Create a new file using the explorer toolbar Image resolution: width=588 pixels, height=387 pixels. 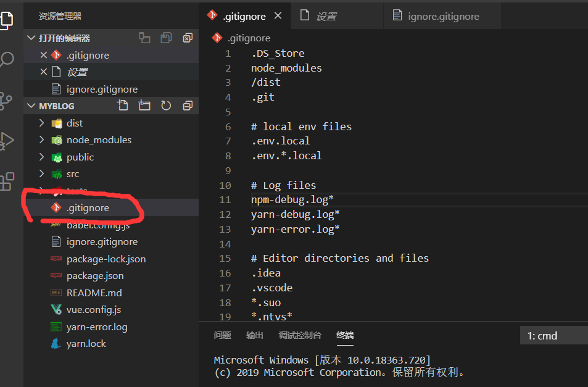pos(123,106)
